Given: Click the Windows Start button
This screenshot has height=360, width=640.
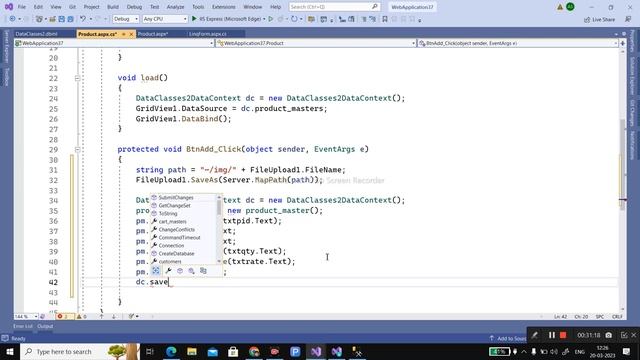Looking at the screenshot, I should pyautogui.click(x=9, y=351).
